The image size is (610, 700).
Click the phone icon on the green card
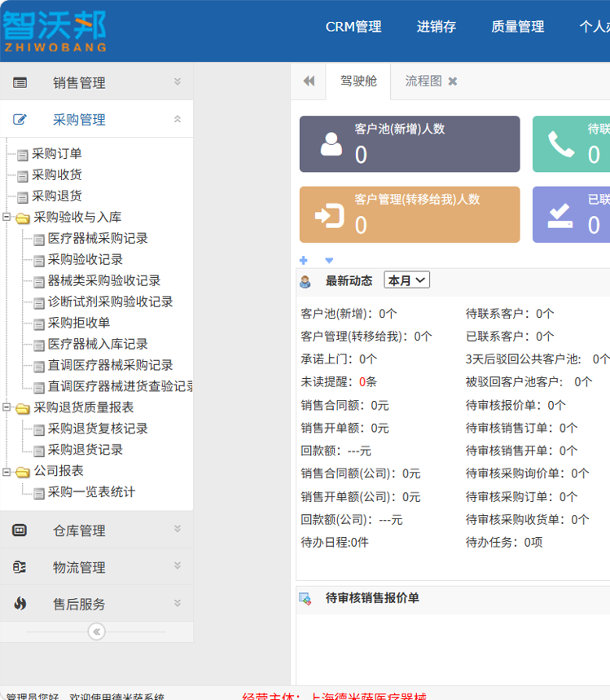561,143
